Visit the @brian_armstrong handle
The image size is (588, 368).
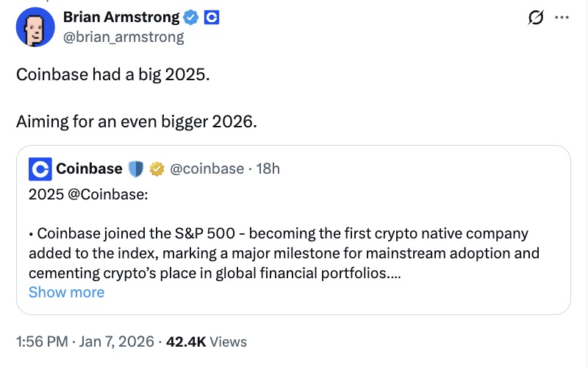pyautogui.click(x=123, y=36)
